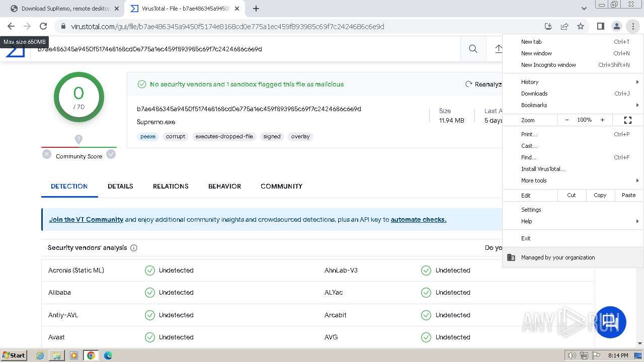Select Install VirusTotal menu item
Viewport: 644px width, 362px height.
pyautogui.click(x=573, y=169)
